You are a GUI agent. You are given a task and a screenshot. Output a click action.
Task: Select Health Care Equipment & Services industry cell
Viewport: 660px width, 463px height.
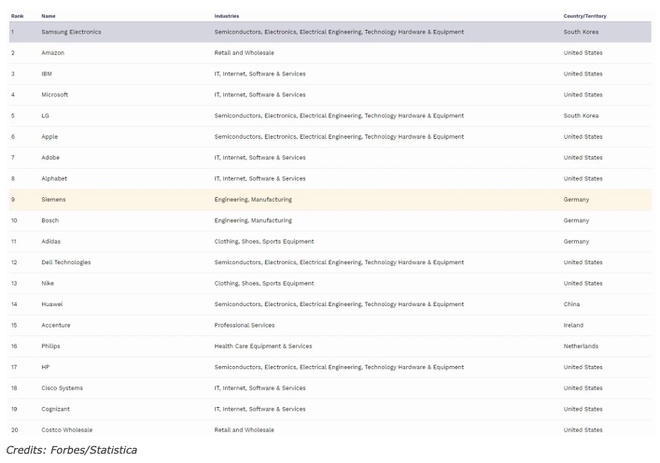[263, 347]
